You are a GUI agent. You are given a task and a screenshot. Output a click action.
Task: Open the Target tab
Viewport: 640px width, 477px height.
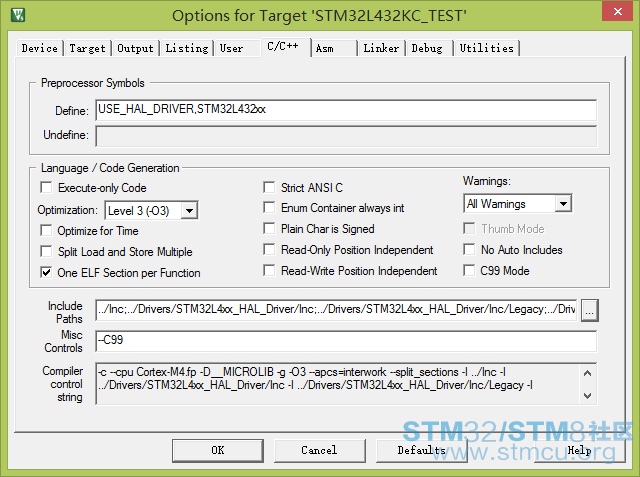[x=87, y=48]
